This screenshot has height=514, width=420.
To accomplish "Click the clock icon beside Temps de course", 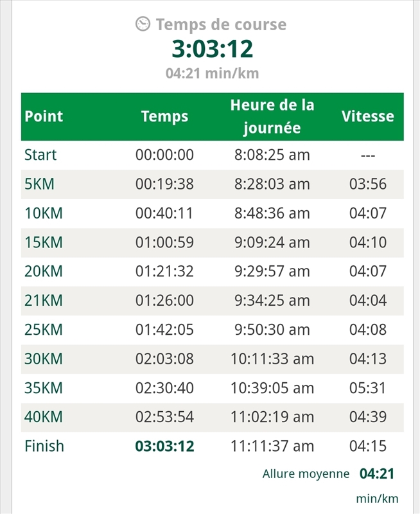I will pyautogui.click(x=143, y=24).
